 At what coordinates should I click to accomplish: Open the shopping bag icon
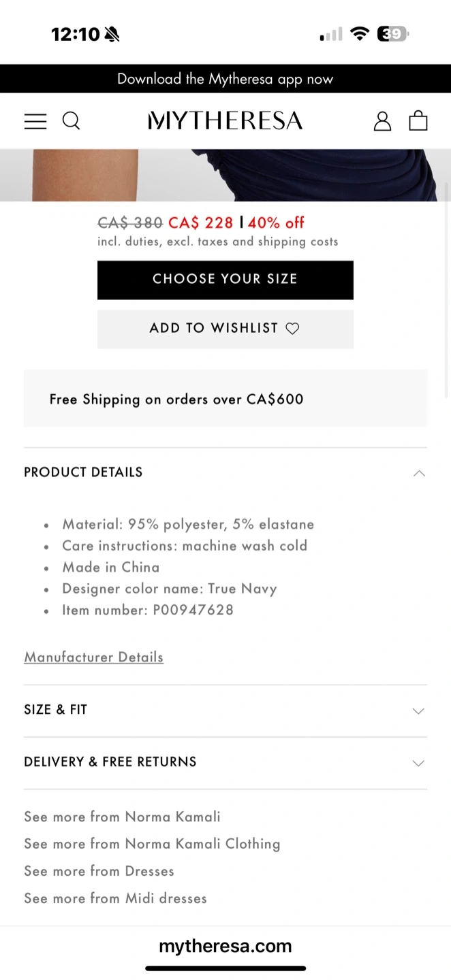[418, 120]
